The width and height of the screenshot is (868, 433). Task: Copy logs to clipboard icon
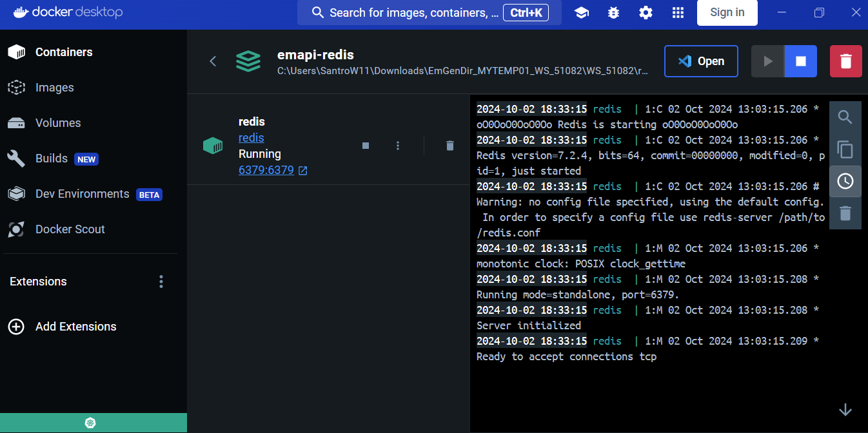[845, 149]
